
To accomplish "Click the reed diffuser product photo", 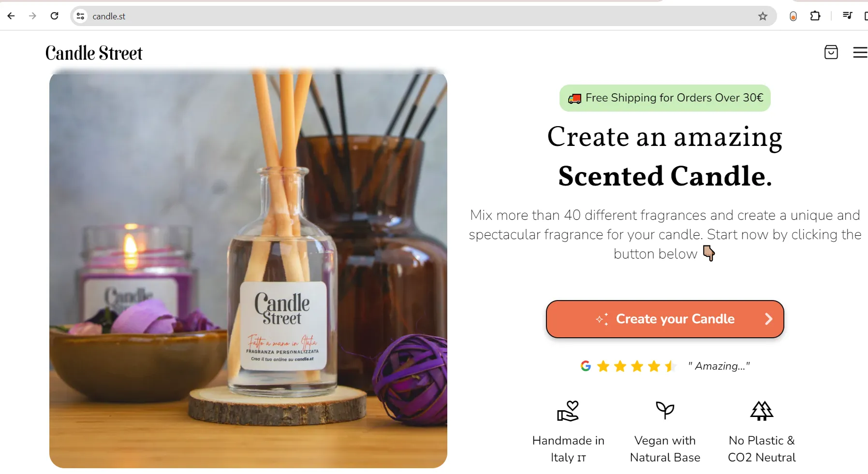I will tap(248, 269).
